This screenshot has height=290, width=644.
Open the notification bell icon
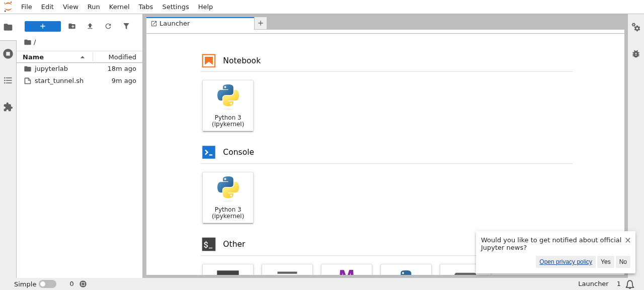pyautogui.click(x=630, y=284)
